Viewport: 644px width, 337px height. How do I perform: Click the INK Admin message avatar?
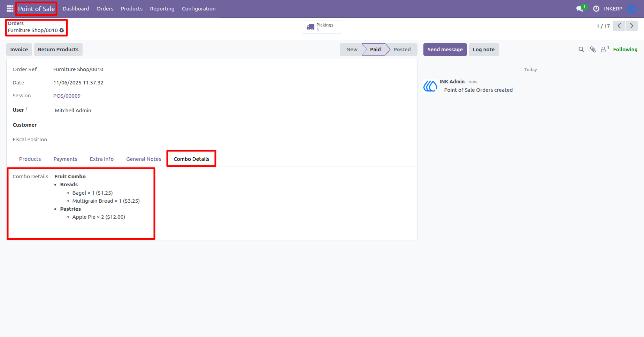[x=430, y=86]
